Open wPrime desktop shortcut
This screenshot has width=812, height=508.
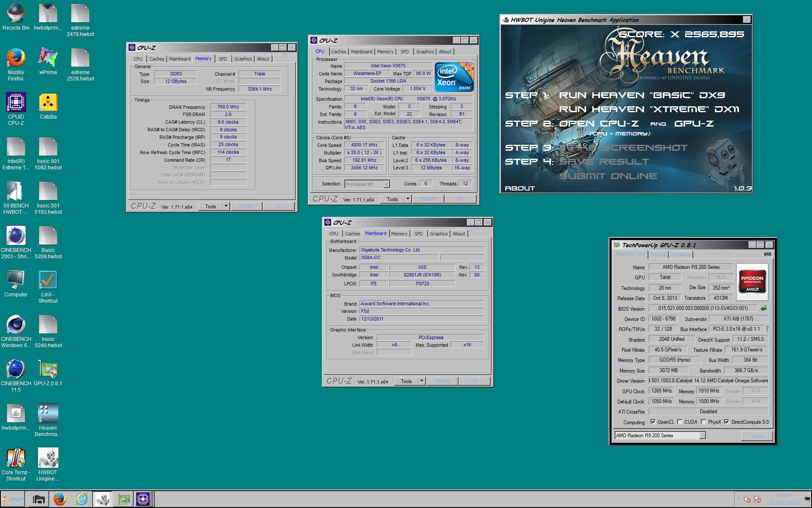point(48,61)
